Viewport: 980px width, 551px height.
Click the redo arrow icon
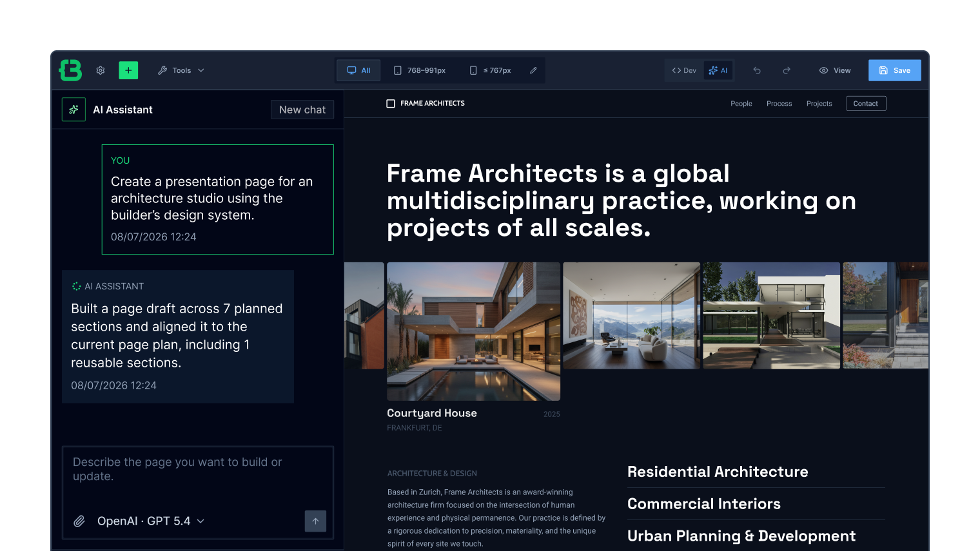(x=787, y=70)
